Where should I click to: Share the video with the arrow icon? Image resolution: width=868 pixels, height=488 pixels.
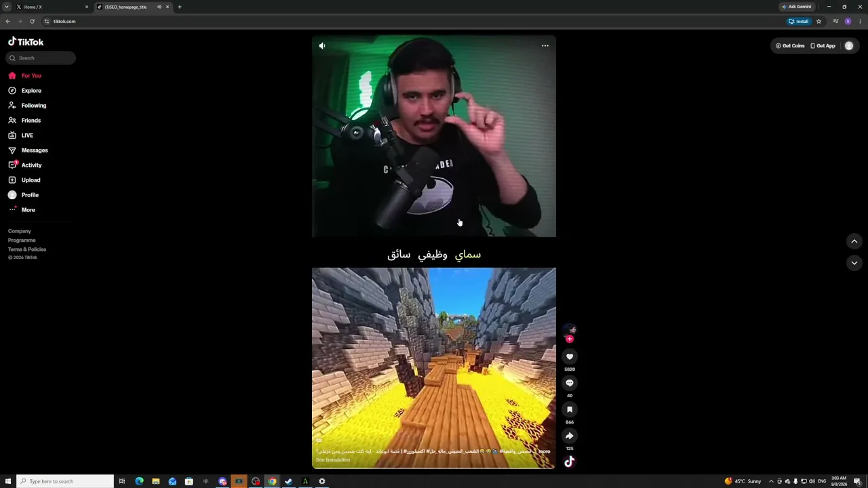pos(570,436)
